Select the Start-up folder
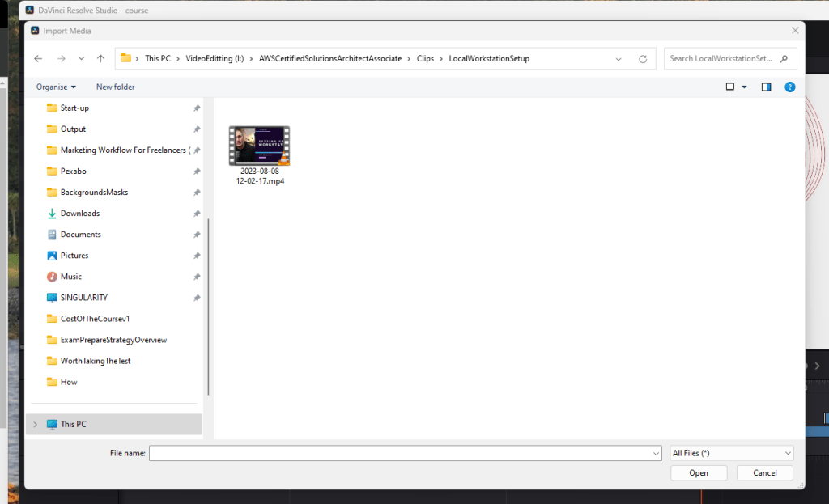This screenshot has width=829, height=504. [74, 108]
